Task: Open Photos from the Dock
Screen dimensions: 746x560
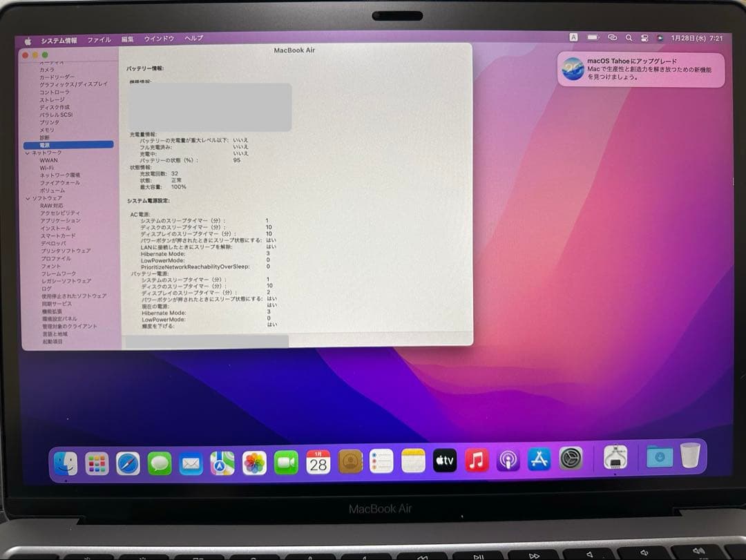Action: (254, 462)
